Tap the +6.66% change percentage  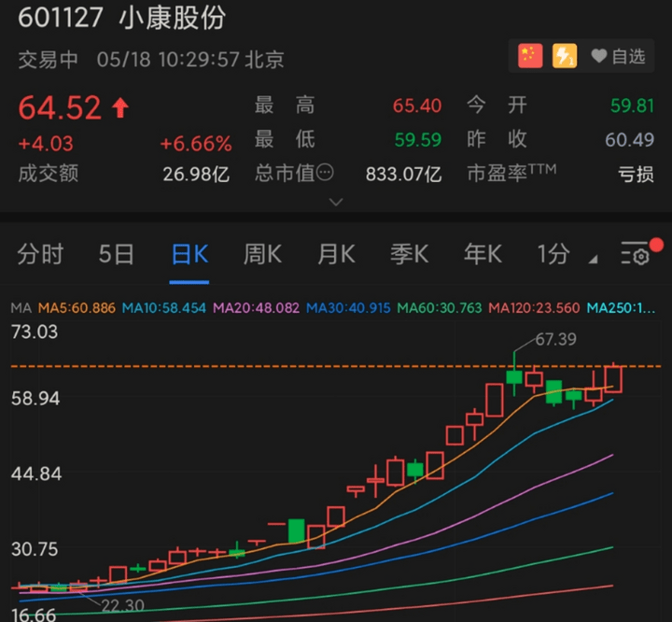click(x=196, y=143)
